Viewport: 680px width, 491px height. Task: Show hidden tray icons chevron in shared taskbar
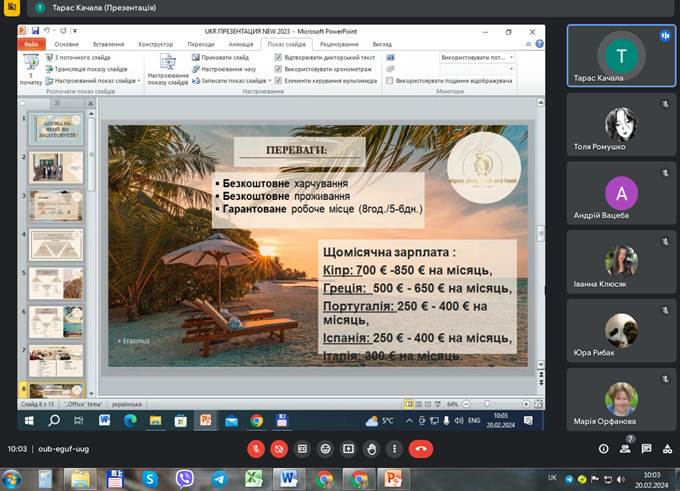pos(409,420)
